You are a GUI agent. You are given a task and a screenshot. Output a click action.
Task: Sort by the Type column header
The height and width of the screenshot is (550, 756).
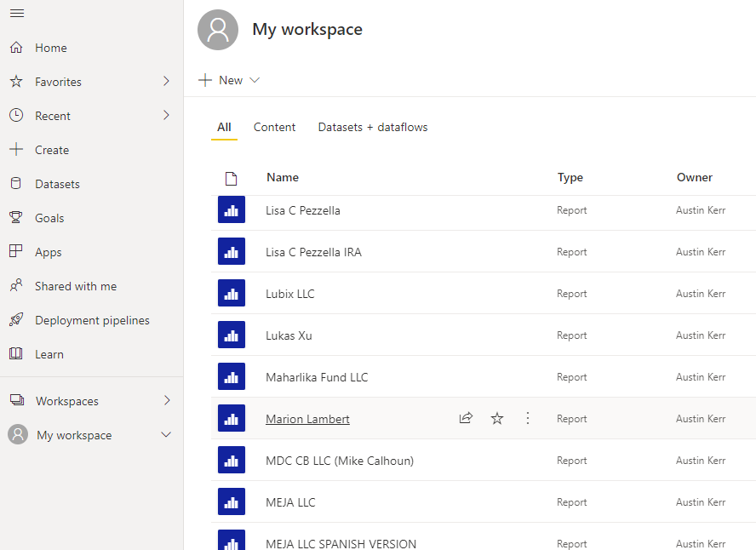pyautogui.click(x=570, y=177)
